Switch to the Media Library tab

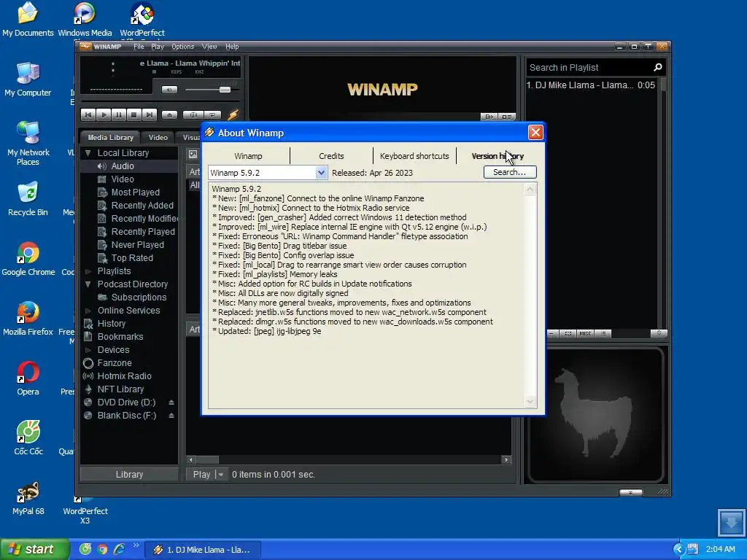[x=111, y=137]
